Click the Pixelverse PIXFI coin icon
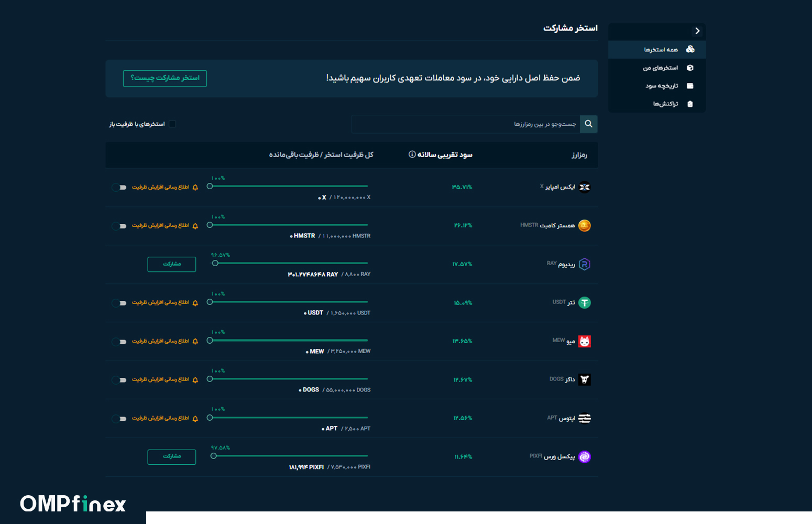 coord(585,456)
